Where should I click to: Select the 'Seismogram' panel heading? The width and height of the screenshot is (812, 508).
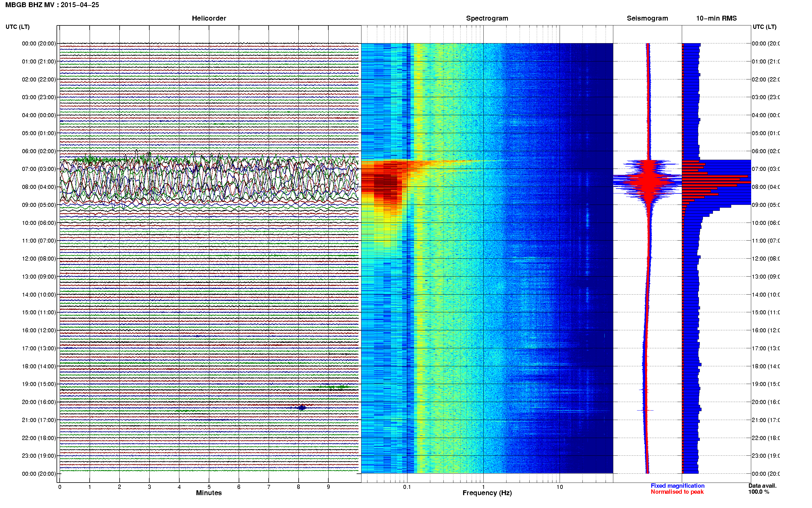[647, 18]
